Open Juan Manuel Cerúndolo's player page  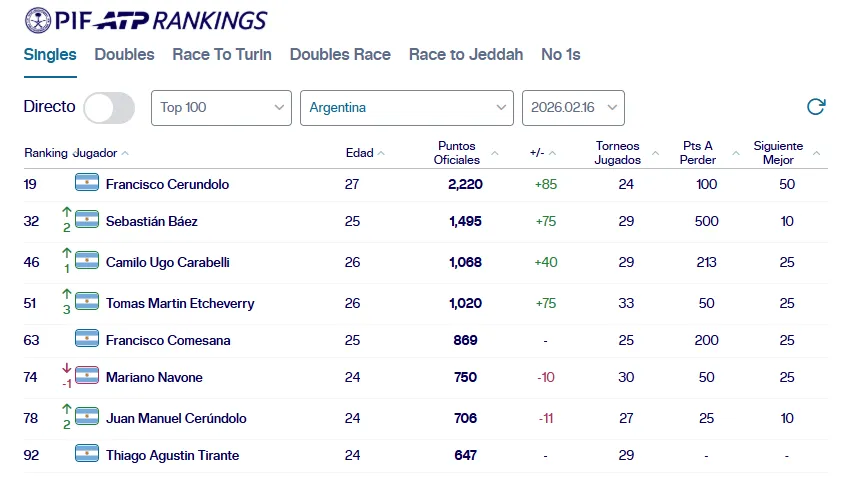click(x=176, y=418)
